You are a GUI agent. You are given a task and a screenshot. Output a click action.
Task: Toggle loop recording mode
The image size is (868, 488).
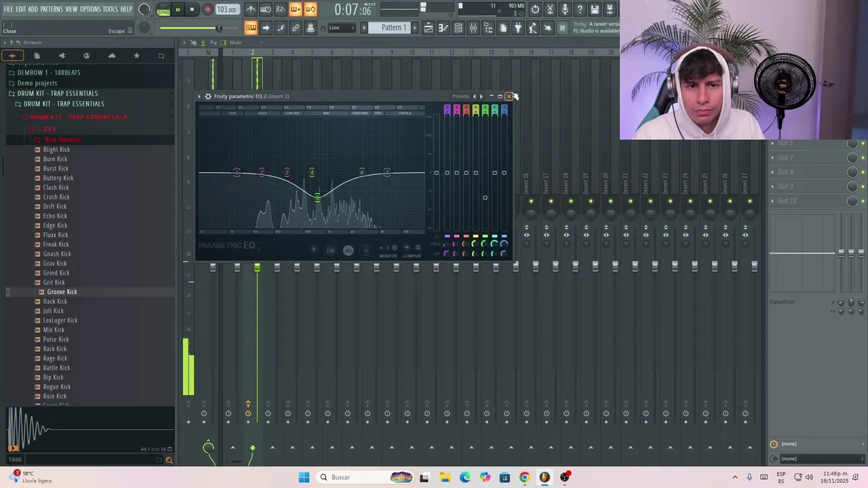[x=311, y=9]
